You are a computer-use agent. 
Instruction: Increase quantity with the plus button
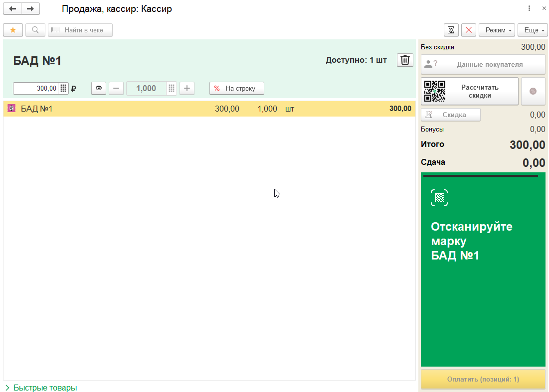[x=187, y=88]
